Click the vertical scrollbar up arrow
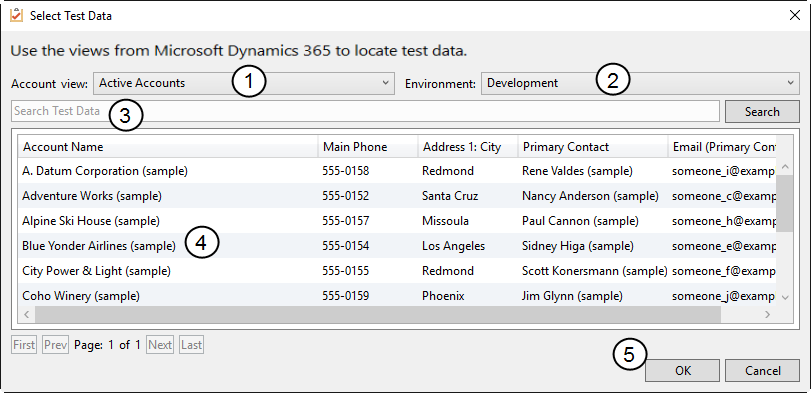Screen dimensions: 811x393 click(x=785, y=167)
